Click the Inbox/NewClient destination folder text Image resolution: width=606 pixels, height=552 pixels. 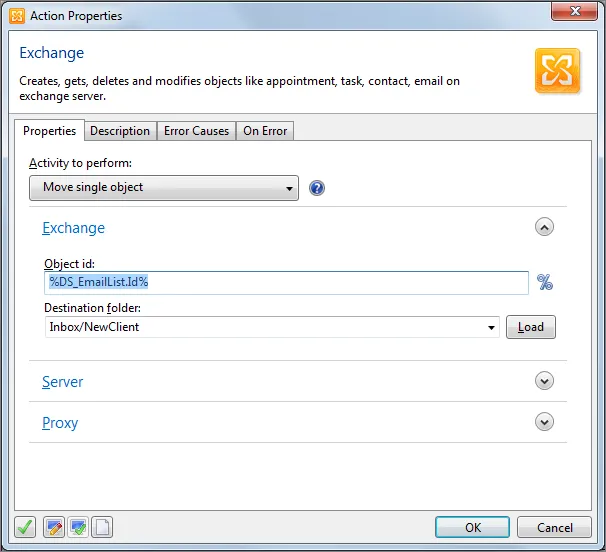[x=94, y=327]
